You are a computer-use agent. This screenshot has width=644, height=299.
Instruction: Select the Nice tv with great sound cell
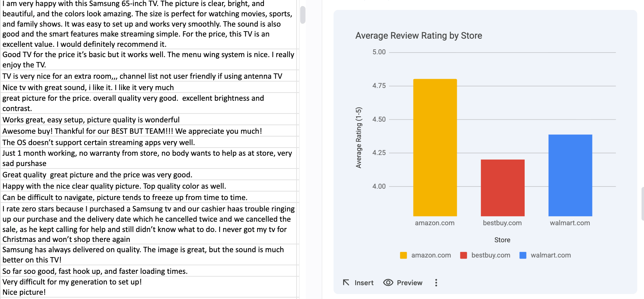pos(88,87)
